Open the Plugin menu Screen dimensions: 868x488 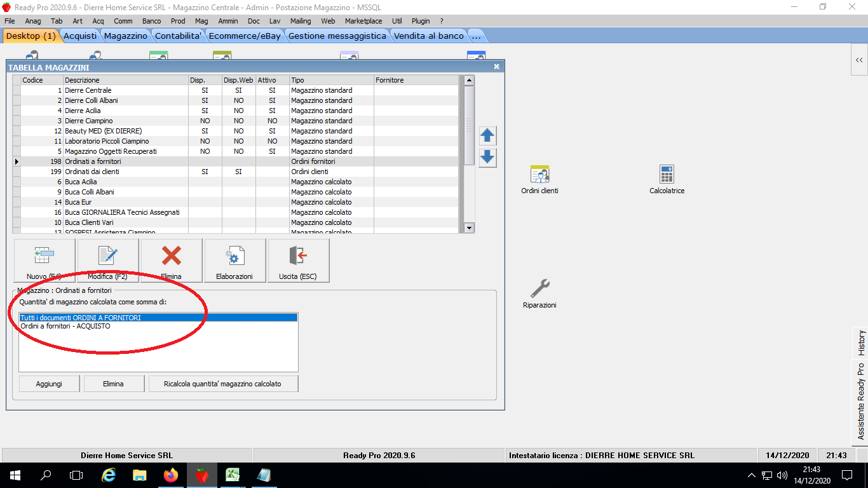click(421, 21)
